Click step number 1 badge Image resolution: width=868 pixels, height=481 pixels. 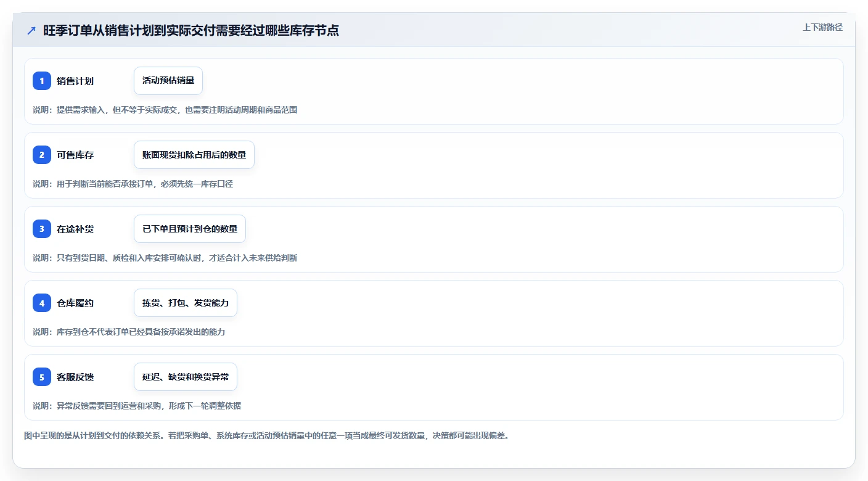42,81
